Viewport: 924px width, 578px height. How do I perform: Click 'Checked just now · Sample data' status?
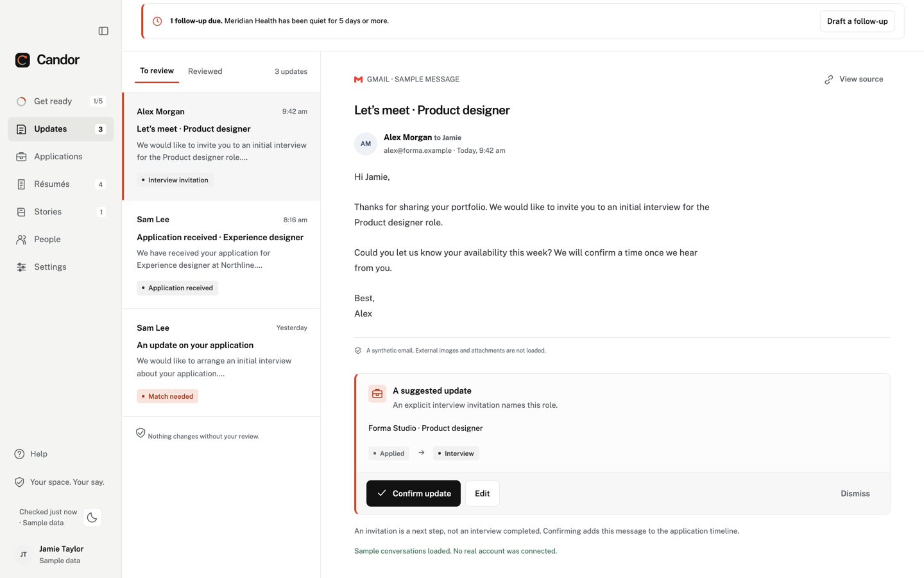pos(48,518)
